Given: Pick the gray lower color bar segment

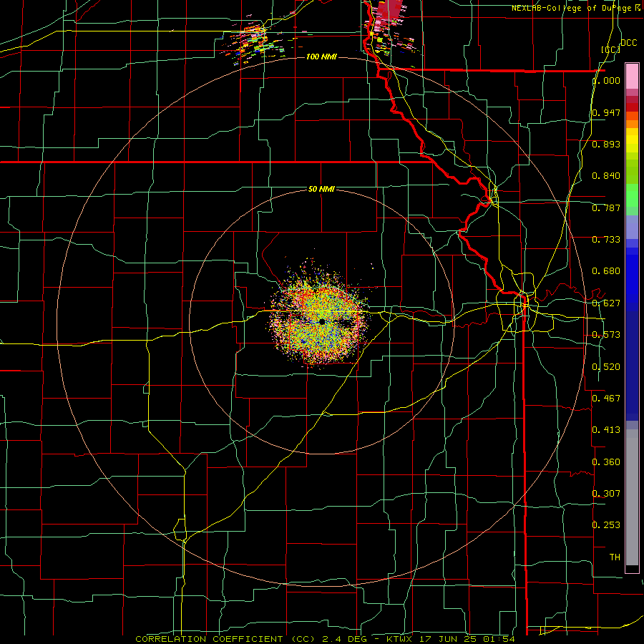Looking at the screenshot, I should pyautogui.click(x=632, y=497).
